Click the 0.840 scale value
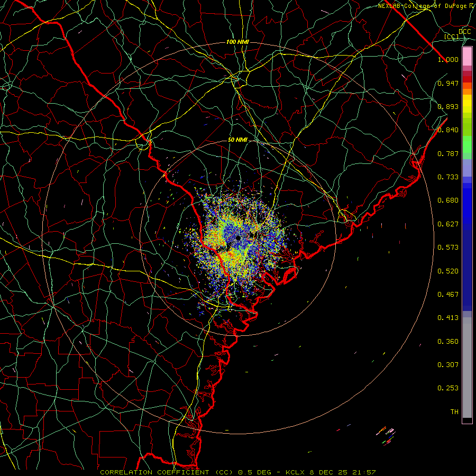The image size is (476, 476). (x=448, y=130)
